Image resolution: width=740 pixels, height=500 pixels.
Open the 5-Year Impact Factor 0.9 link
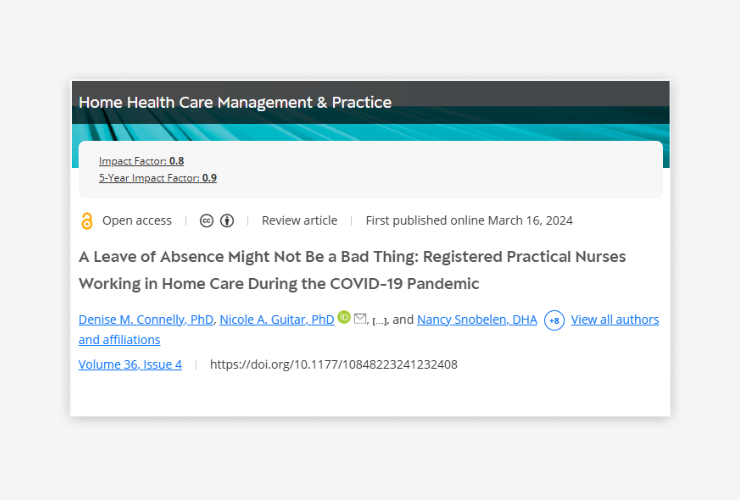(158, 178)
